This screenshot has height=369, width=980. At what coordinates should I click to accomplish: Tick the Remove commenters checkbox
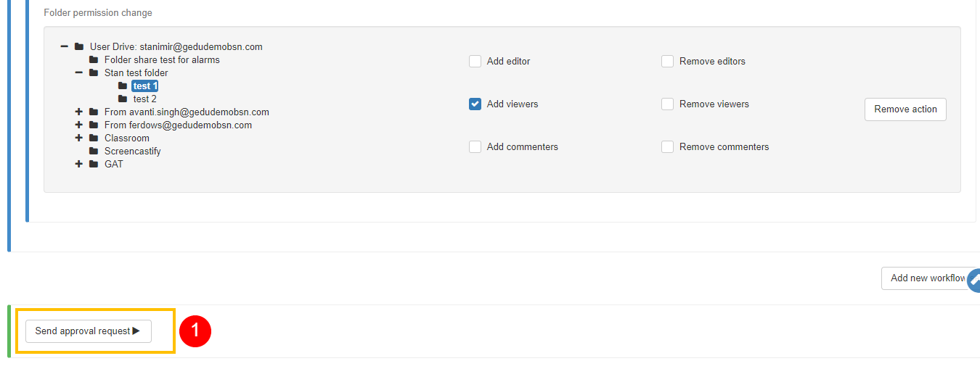tap(667, 147)
